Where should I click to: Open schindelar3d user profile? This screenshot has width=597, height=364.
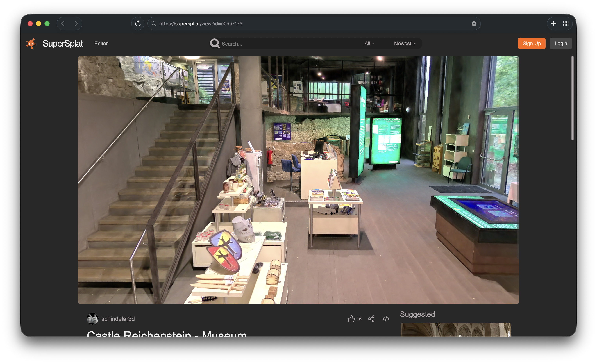pyautogui.click(x=118, y=319)
